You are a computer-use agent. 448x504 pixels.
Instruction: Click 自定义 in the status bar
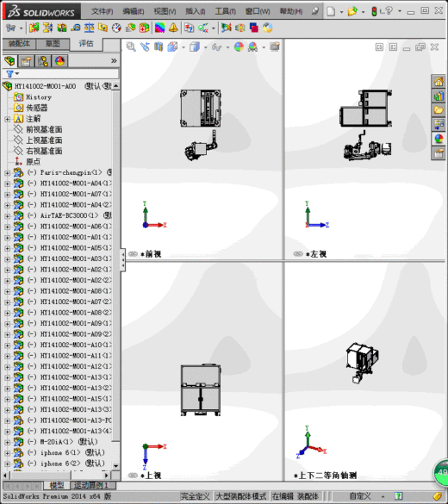pyautogui.click(x=360, y=496)
